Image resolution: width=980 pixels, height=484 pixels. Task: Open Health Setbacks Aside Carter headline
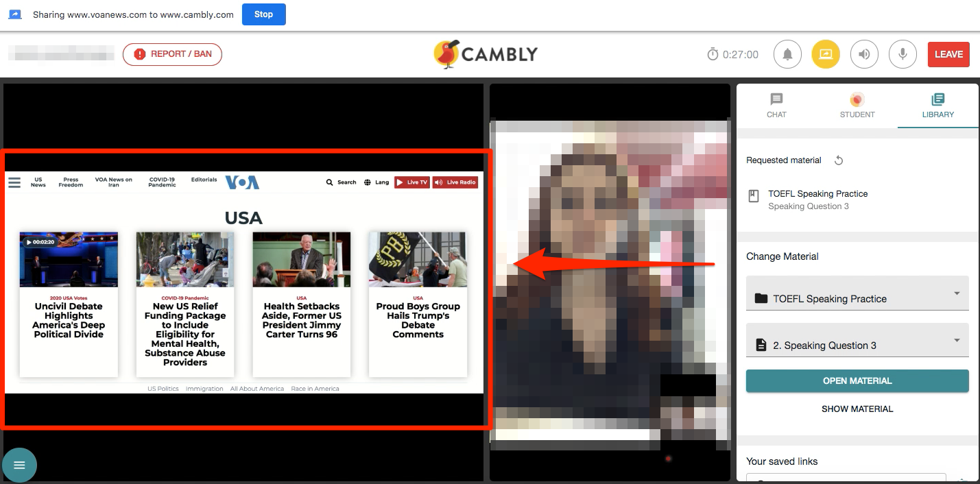tap(302, 321)
